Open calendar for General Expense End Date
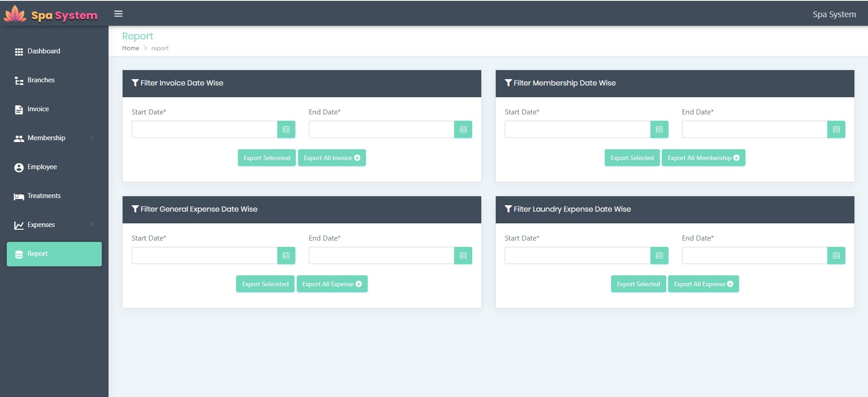 coord(463,255)
